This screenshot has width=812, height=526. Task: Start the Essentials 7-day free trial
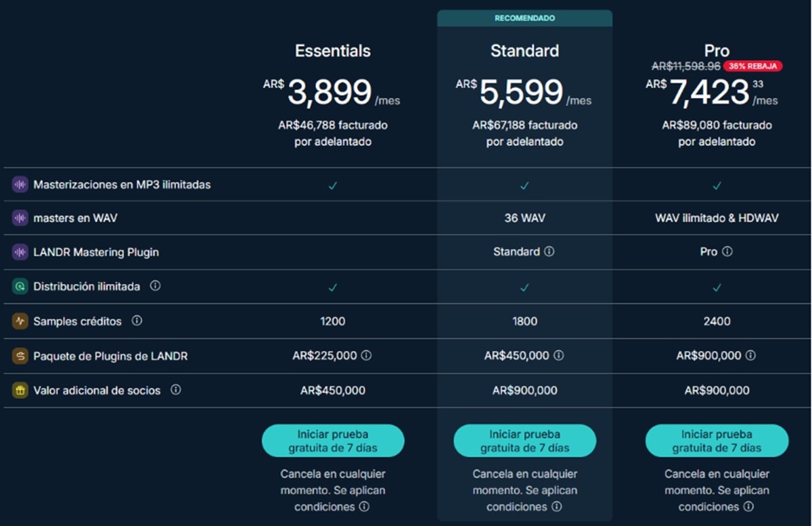pos(333,441)
